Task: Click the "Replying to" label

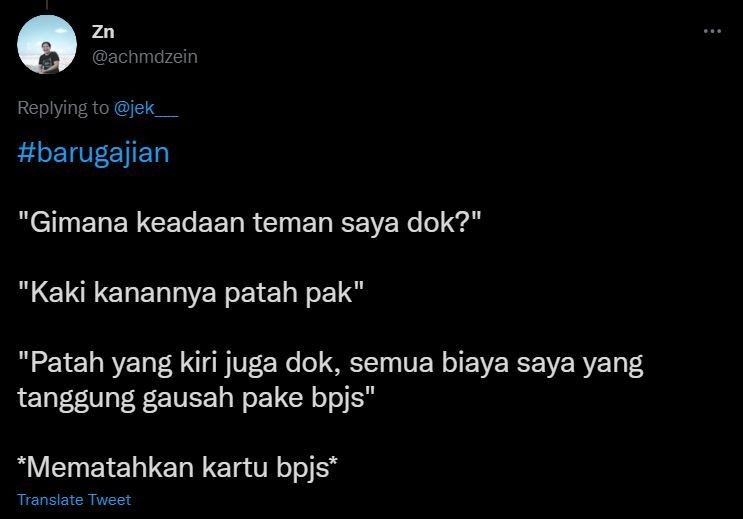Action: pyautogui.click(x=63, y=108)
